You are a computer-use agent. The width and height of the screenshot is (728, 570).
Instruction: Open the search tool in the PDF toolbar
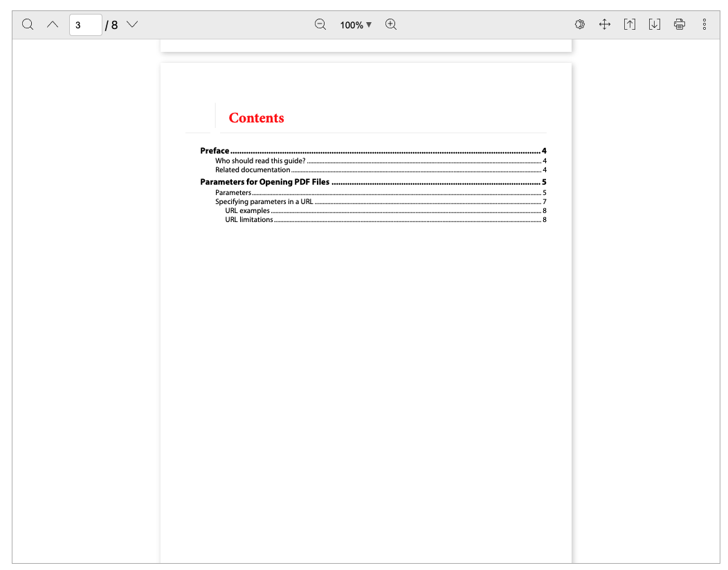(28, 24)
